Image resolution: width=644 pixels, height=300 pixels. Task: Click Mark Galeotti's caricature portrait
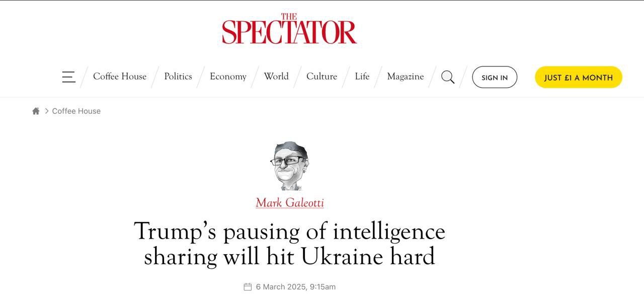tap(289, 166)
